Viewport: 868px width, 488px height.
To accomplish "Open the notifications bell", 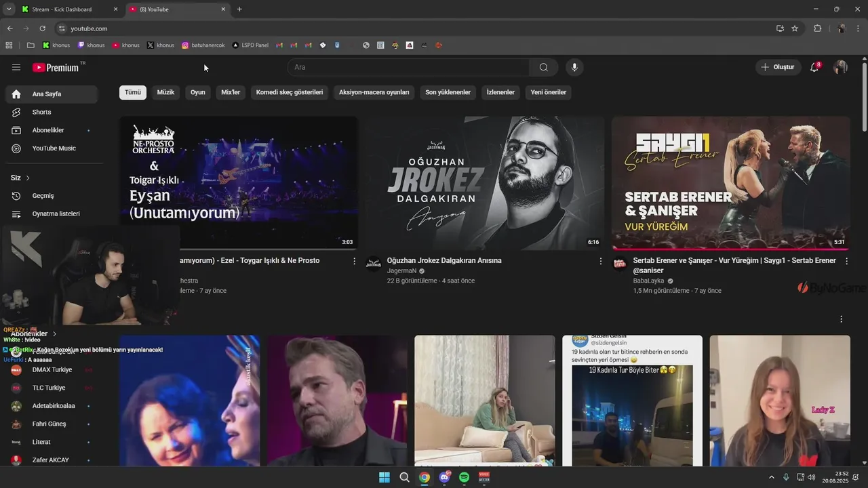I will coord(815,67).
